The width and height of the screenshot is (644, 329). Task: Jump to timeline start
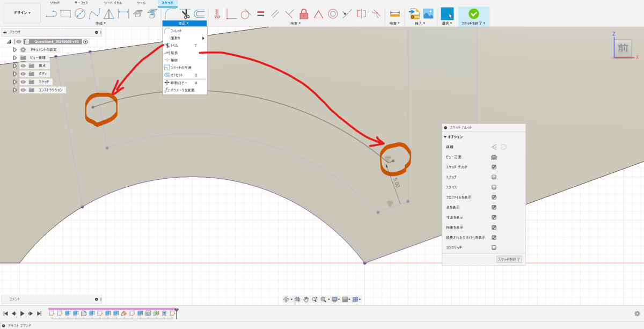point(6,313)
